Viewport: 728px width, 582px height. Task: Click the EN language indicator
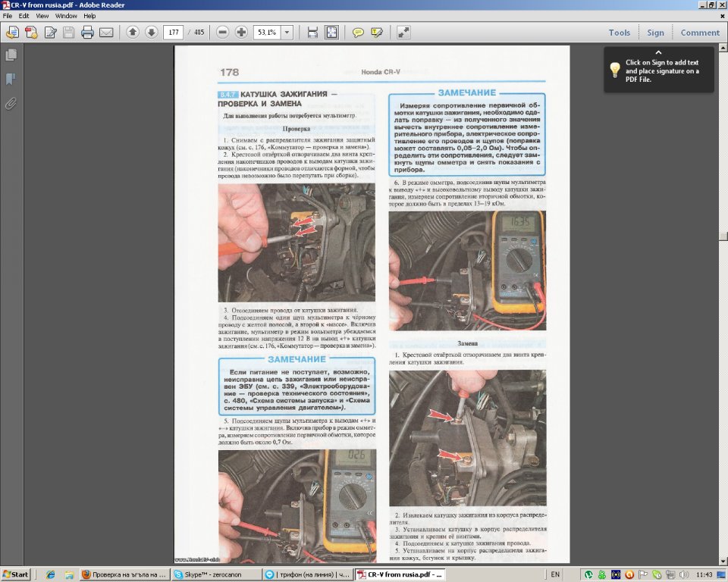pyautogui.click(x=555, y=574)
